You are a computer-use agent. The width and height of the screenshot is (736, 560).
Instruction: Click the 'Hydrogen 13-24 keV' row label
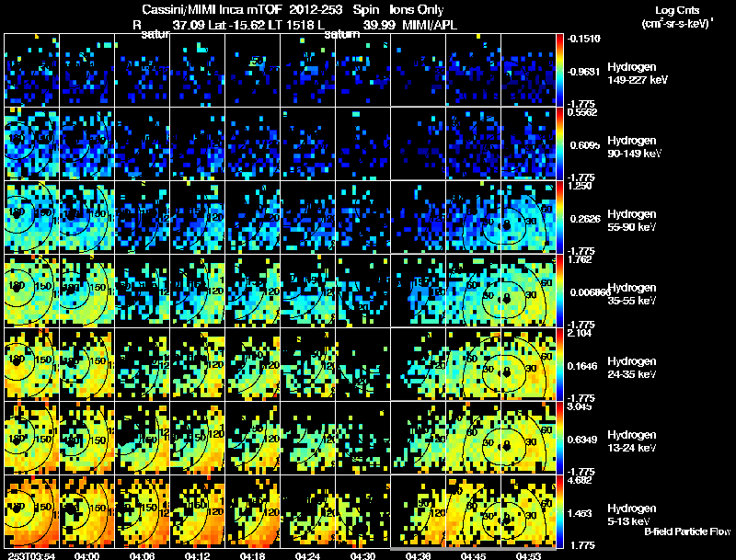[x=632, y=441]
